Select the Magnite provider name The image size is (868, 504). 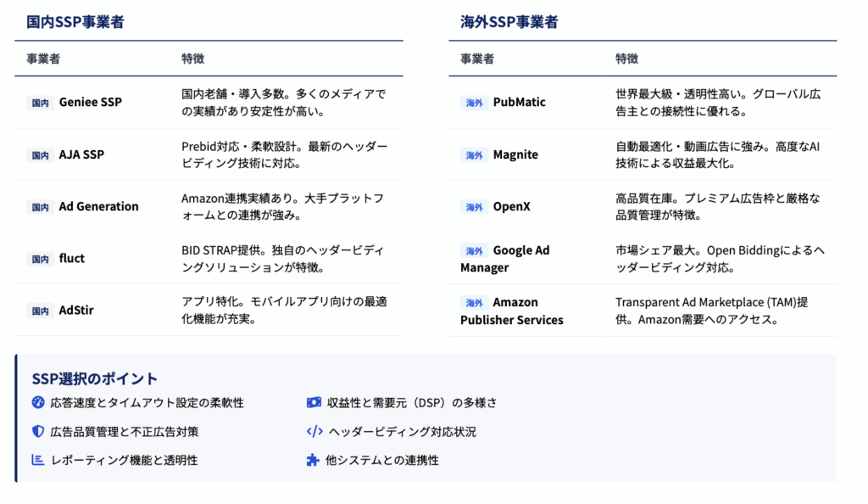pos(515,154)
